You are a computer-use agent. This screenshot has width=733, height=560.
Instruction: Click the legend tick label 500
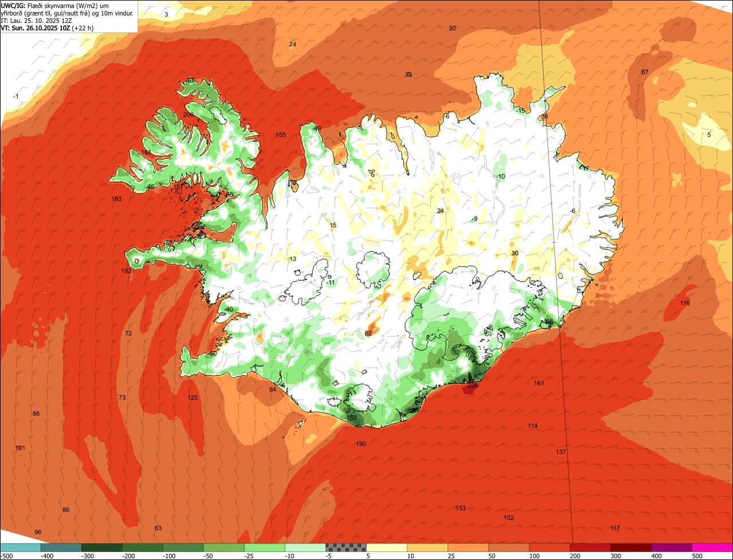(x=696, y=556)
